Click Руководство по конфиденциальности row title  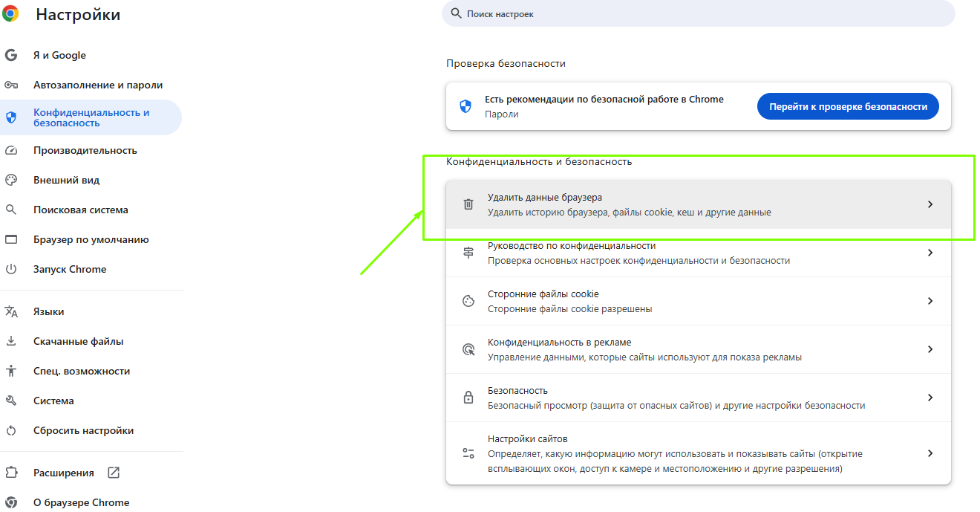pyautogui.click(x=572, y=246)
